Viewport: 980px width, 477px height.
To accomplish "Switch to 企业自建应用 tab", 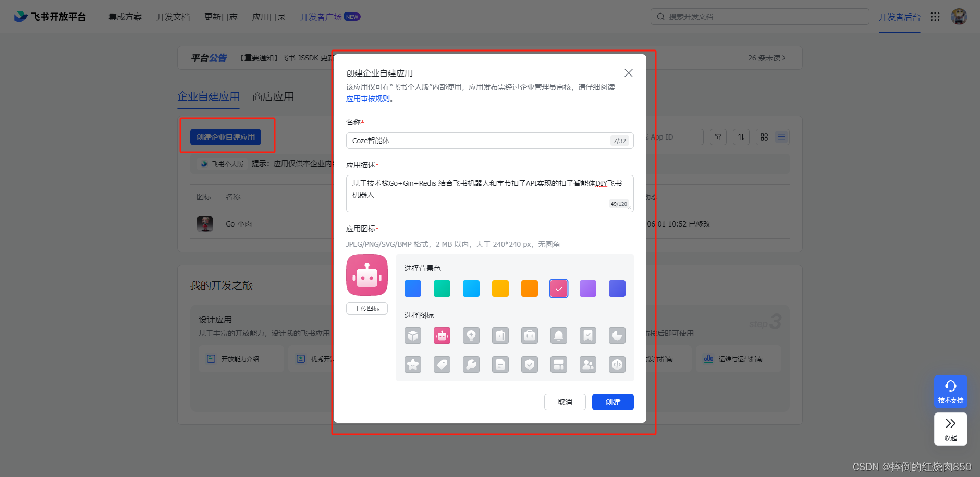I will click(209, 96).
